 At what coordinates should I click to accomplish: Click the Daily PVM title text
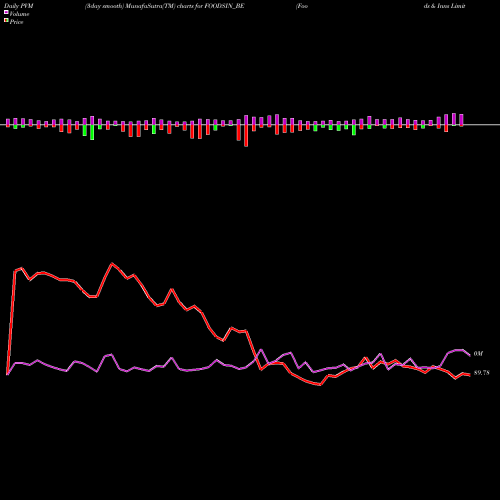point(19,6)
